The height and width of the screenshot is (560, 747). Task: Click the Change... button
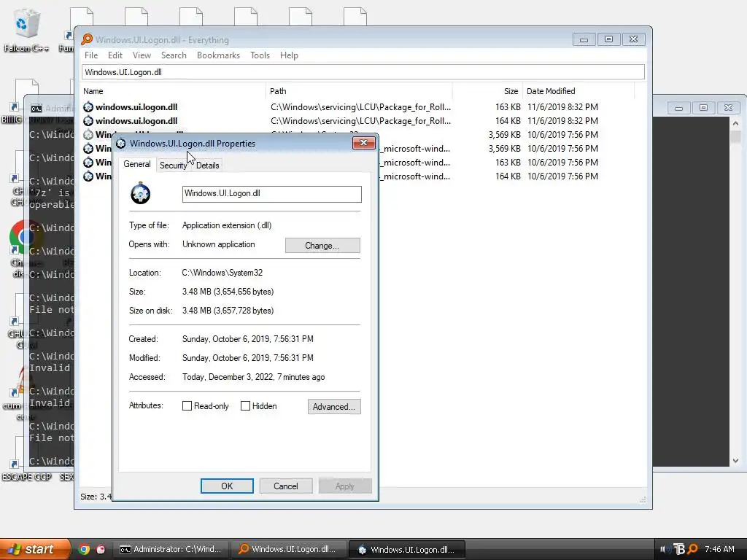pos(322,245)
